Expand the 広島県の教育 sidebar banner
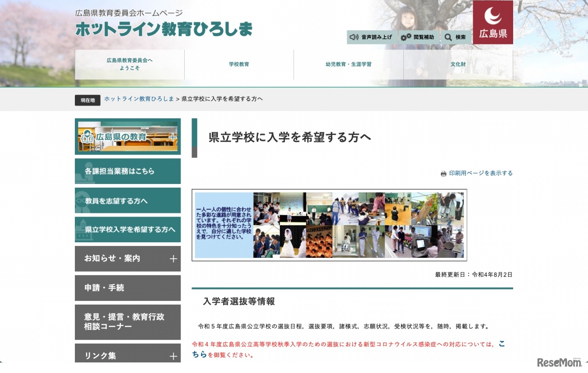This screenshot has width=588, height=373. click(x=128, y=137)
